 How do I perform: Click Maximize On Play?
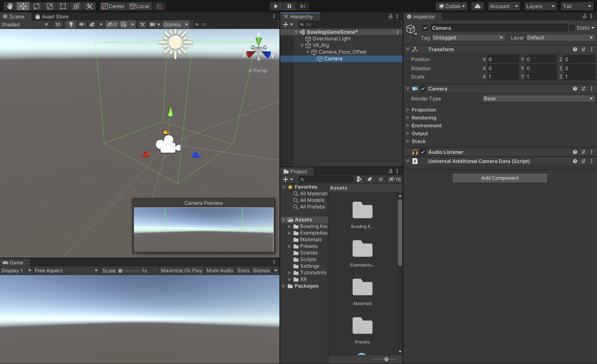(181, 270)
